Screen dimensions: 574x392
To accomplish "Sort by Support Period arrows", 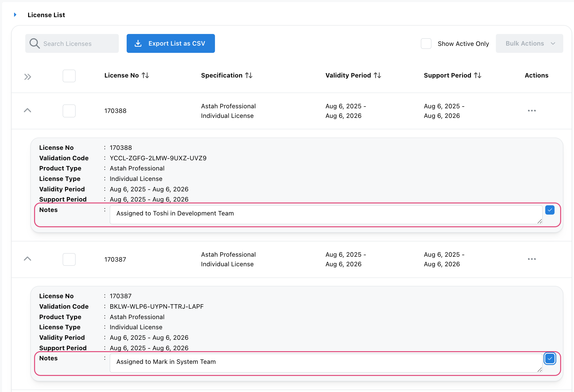I will 478,75.
